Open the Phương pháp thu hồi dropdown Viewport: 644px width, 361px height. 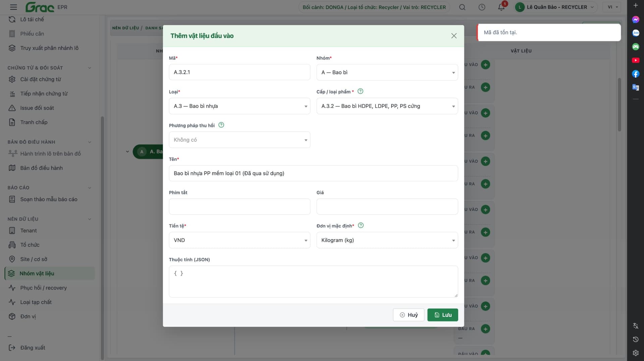239,140
